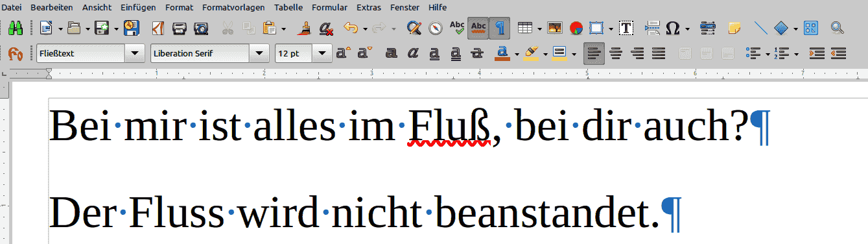
Task: Clear direct formatting
Action: click(x=326, y=28)
